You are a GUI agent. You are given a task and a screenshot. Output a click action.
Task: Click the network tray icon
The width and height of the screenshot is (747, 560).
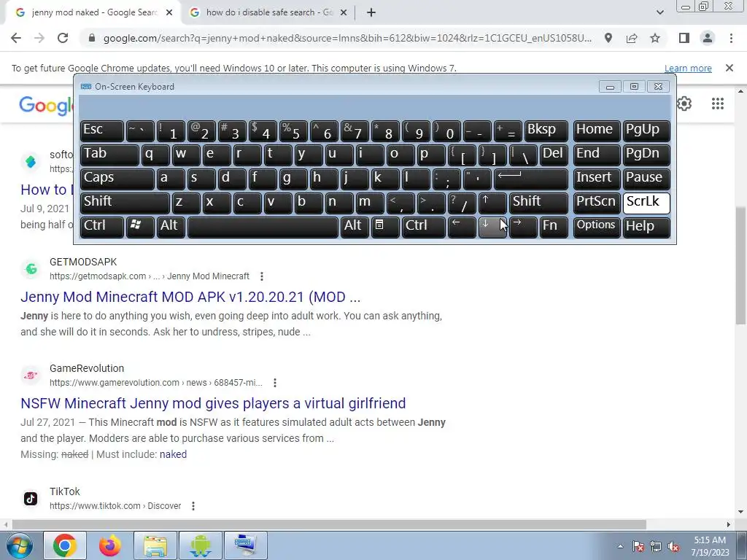click(x=656, y=546)
